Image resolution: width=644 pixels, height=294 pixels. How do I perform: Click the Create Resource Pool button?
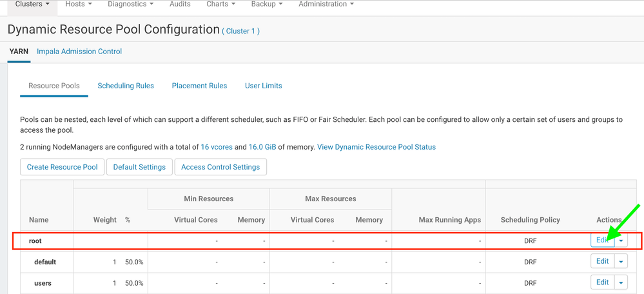[62, 167]
